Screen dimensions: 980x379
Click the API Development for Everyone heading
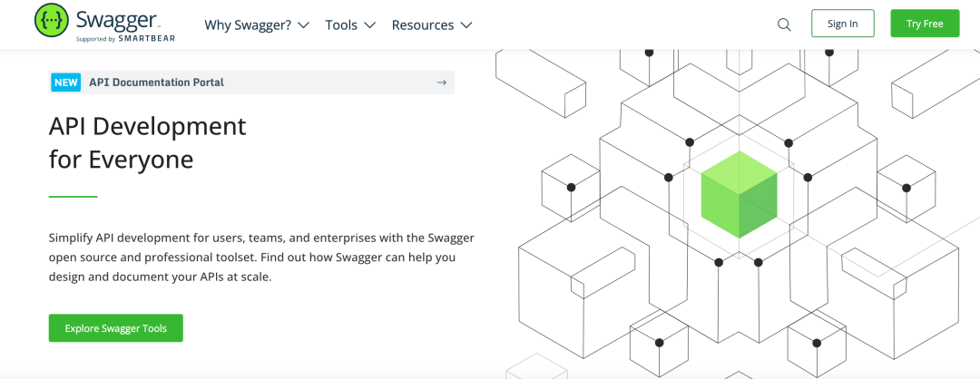coord(147,142)
